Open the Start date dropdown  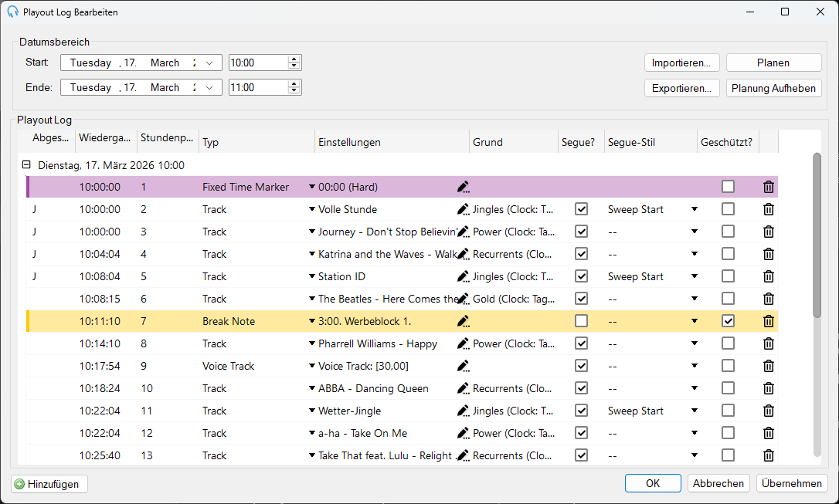(209, 63)
